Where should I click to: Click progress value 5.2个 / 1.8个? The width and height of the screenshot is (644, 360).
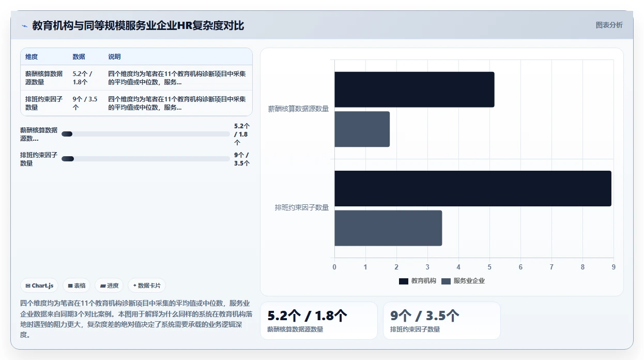click(x=242, y=134)
